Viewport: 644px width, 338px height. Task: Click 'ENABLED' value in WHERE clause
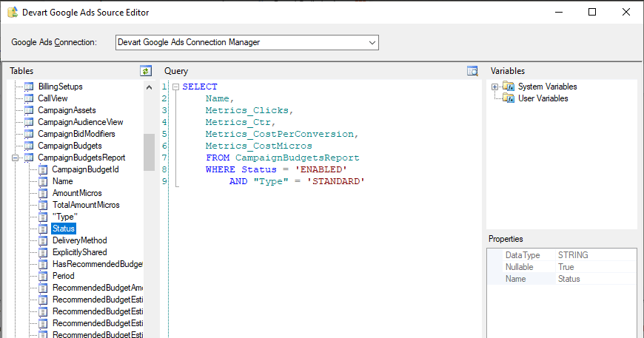[x=321, y=170]
